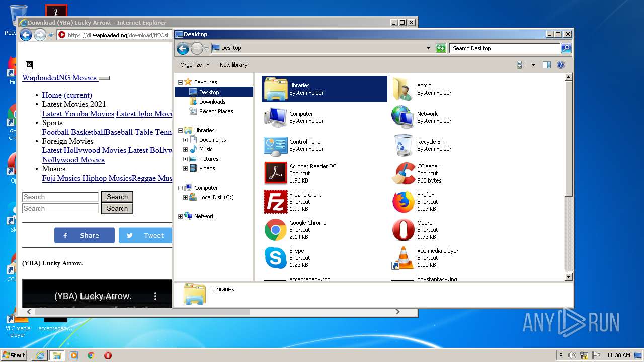The image size is (644, 362).
Task: Expand the Local Disk (C:) node
Action: [x=185, y=197]
